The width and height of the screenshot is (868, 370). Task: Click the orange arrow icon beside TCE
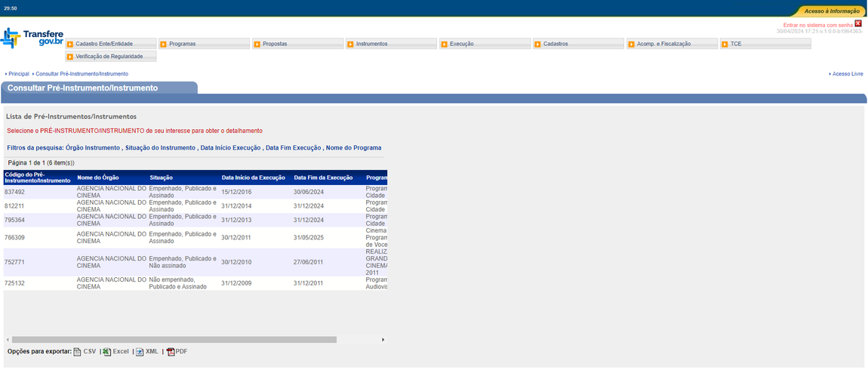725,44
